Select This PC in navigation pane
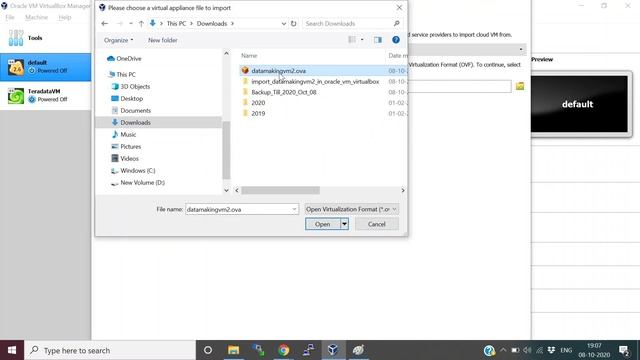Image resolution: width=640 pixels, height=360 pixels. [x=122, y=74]
